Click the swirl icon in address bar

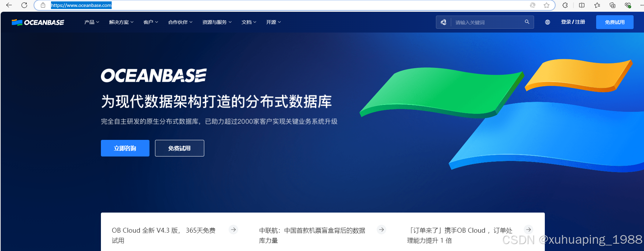(x=533, y=5)
